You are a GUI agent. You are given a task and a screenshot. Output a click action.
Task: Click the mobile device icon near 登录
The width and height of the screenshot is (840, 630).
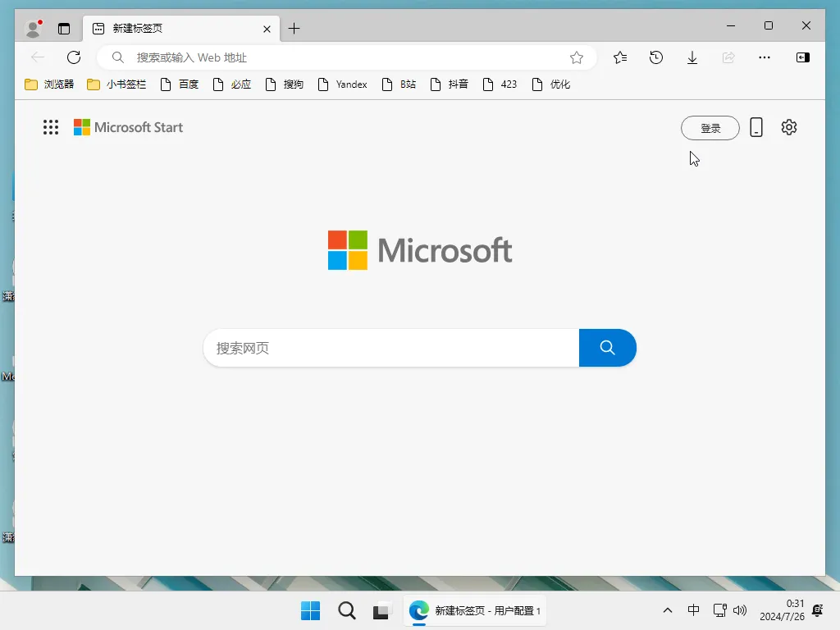pos(756,127)
